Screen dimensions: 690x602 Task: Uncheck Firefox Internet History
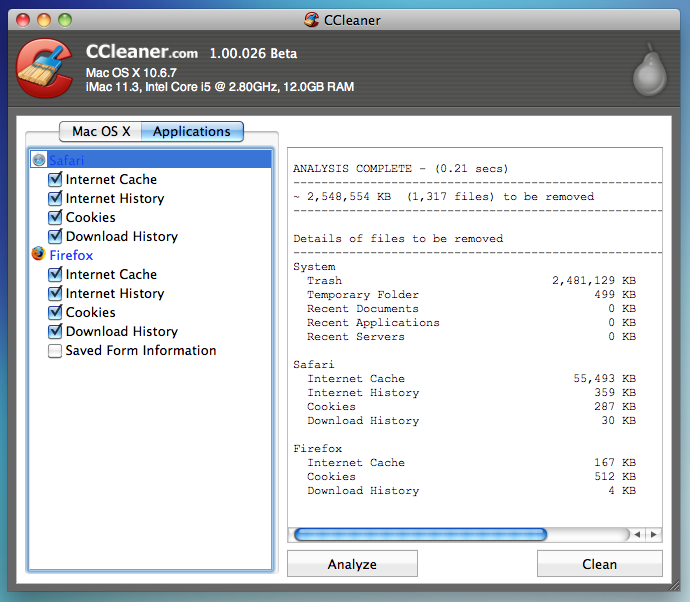(55, 293)
